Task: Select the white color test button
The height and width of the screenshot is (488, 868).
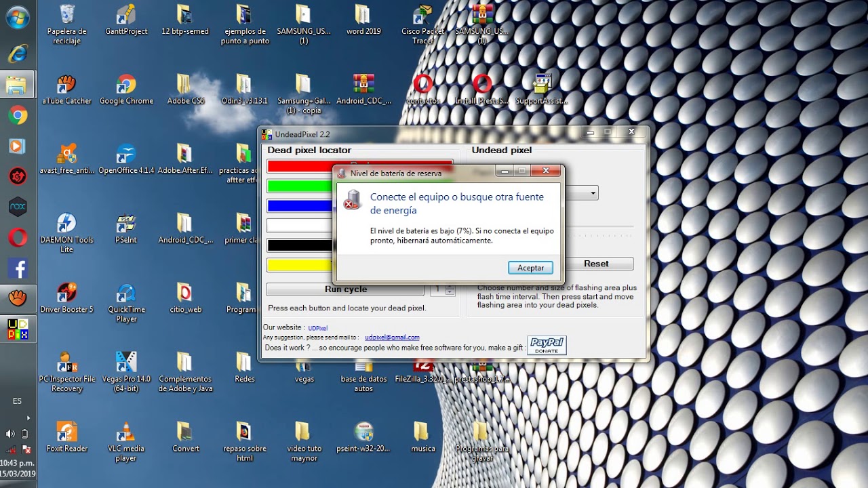Action: click(x=300, y=226)
